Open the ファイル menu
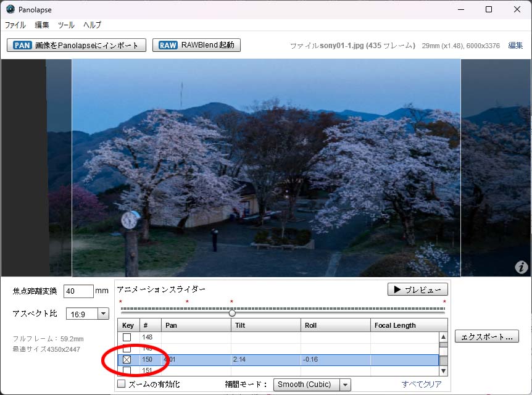 (x=15, y=25)
